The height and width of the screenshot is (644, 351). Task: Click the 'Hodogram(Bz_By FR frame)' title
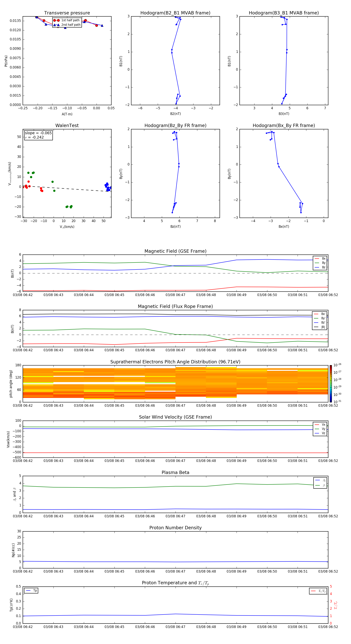click(175, 125)
